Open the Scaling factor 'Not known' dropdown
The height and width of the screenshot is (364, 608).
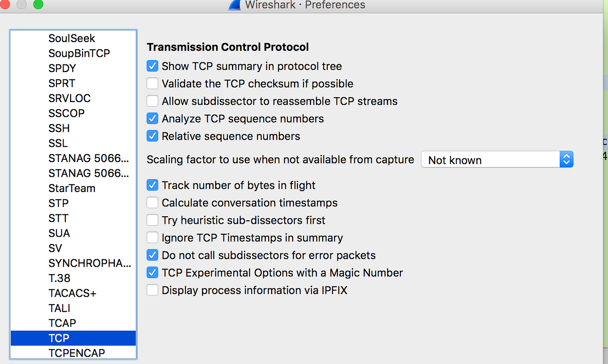tap(490, 160)
